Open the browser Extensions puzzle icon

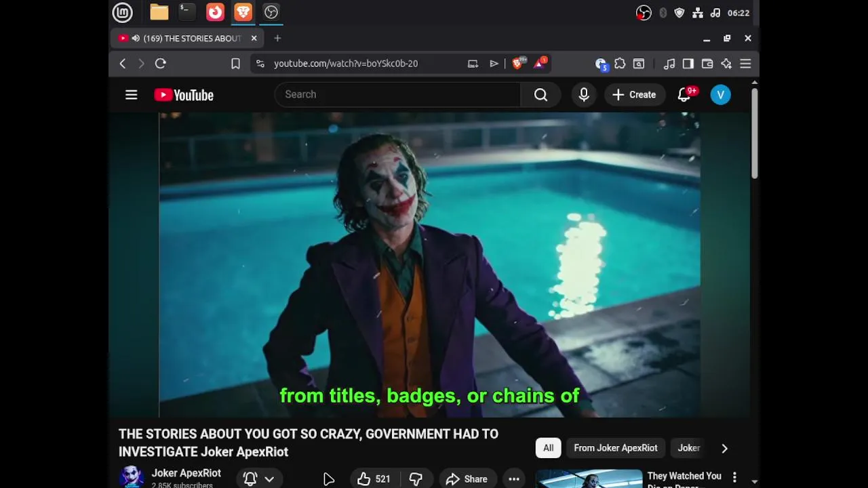[620, 64]
